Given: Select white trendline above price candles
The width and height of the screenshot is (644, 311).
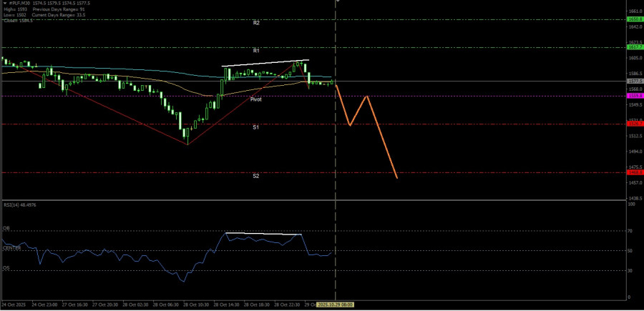Looking at the screenshot, I should click(265, 63).
